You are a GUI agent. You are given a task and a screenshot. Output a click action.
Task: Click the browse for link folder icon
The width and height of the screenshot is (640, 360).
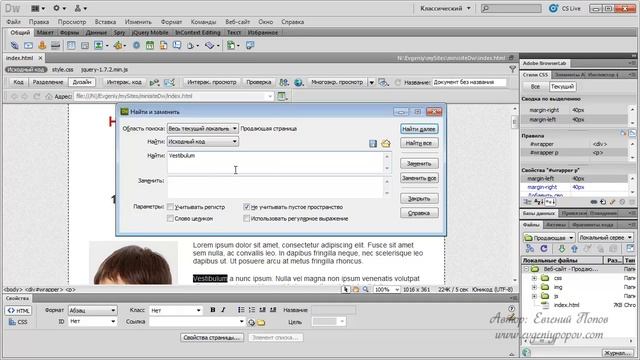[x=261, y=322]
